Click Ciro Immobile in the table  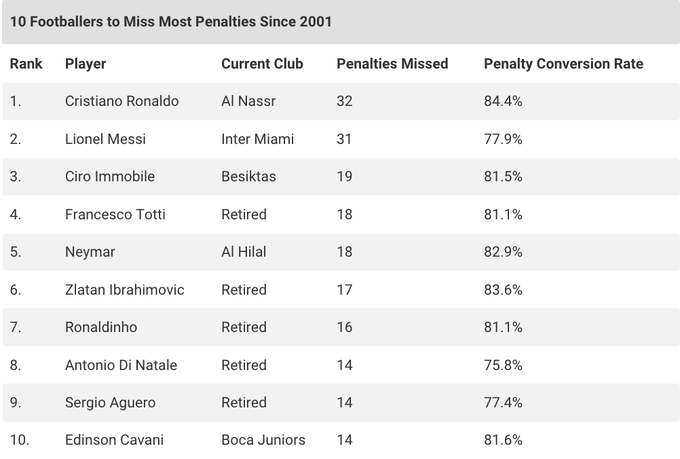[109, 176]
